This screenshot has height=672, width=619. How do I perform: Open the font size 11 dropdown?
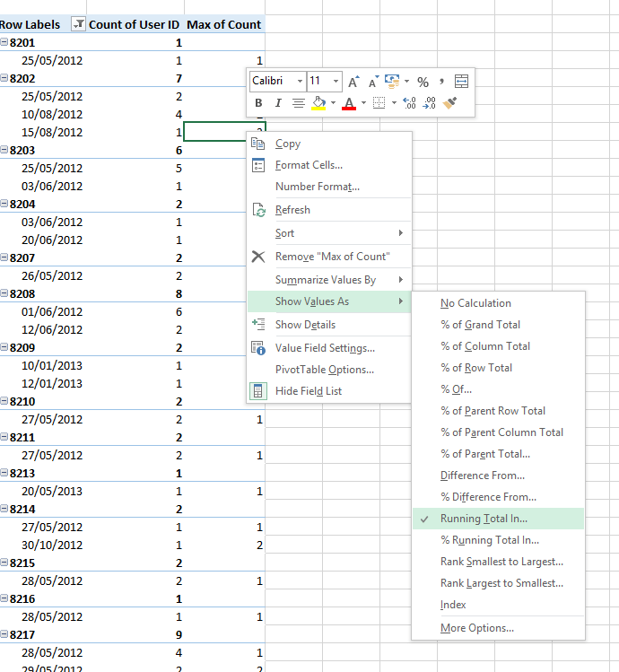336,82
